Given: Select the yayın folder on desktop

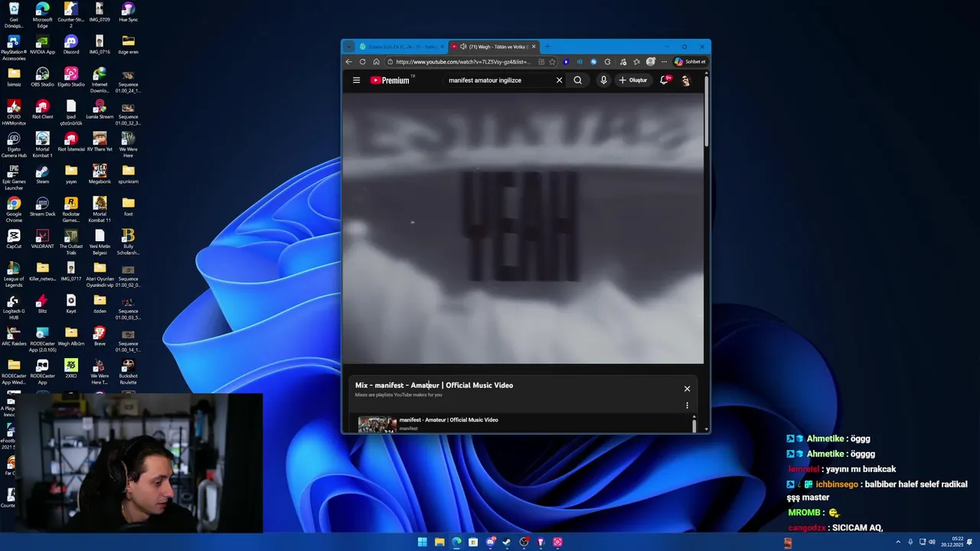Looking at the screenshot, I should tap(71, 174).
